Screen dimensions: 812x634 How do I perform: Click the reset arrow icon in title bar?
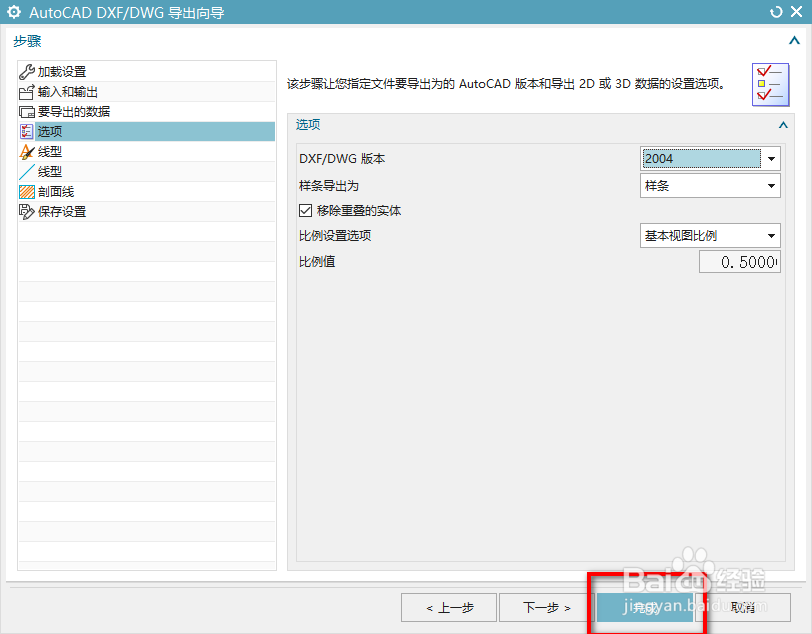tap(776, 12)
